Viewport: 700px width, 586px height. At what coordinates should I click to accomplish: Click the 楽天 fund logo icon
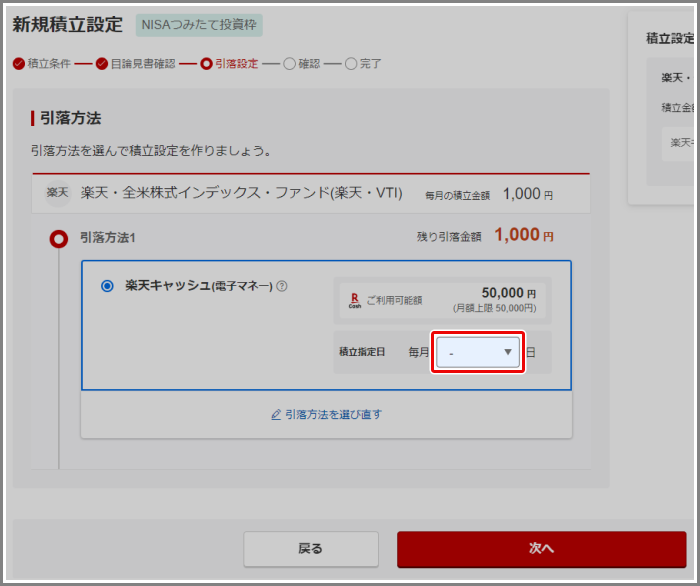58,193
